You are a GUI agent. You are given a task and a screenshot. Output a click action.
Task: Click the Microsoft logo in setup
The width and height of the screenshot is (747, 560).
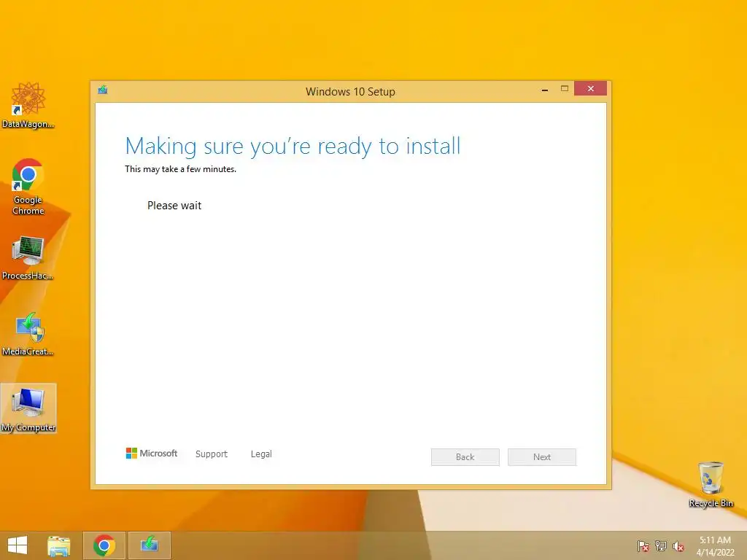tap(152, 454)
